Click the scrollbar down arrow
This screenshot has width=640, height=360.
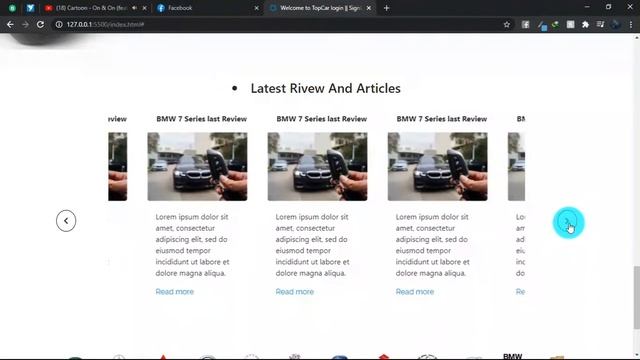pos(636,356)
